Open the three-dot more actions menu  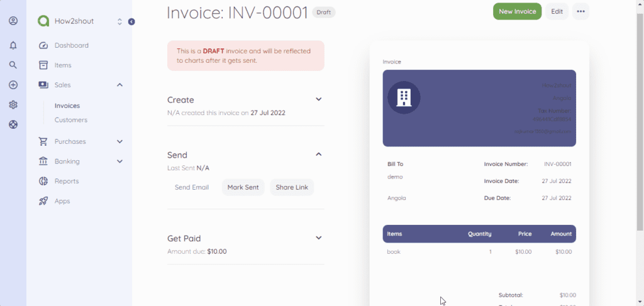[x=580, y=11]
